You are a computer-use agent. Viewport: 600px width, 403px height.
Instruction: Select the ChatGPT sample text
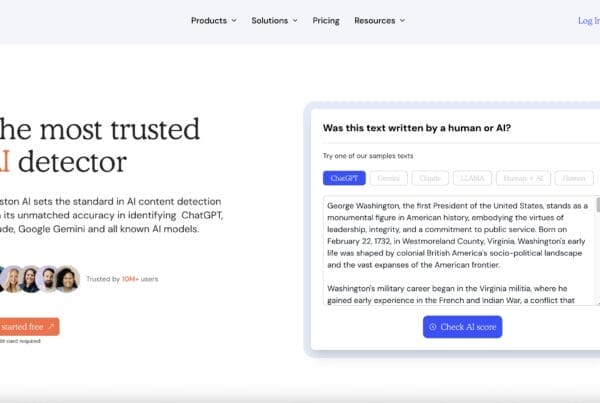tap(344, 178)
